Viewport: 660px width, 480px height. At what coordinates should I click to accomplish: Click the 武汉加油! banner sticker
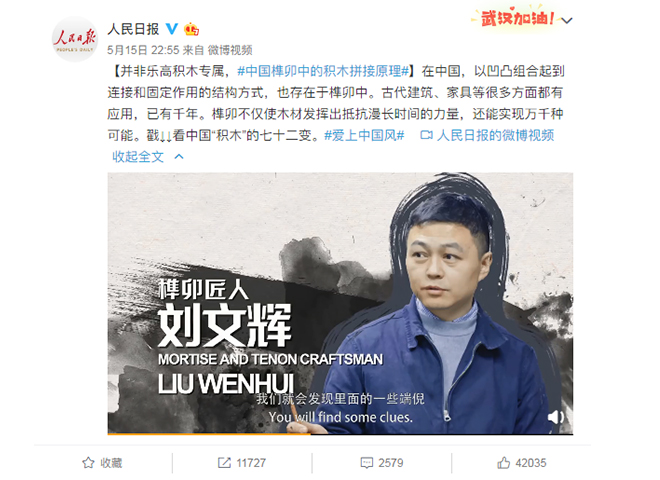[516, 18]
